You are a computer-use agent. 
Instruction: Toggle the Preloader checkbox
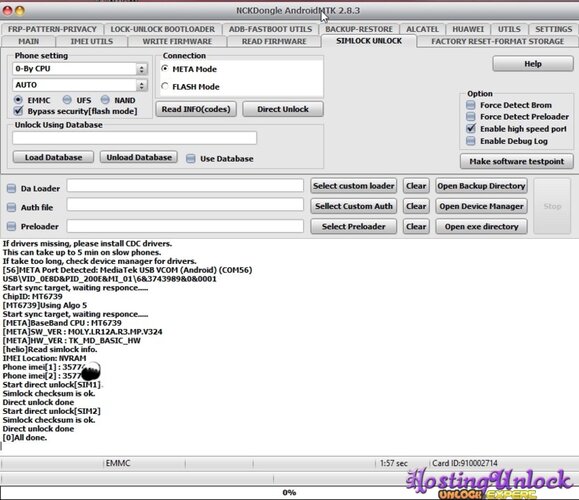(x=11, y=226)
